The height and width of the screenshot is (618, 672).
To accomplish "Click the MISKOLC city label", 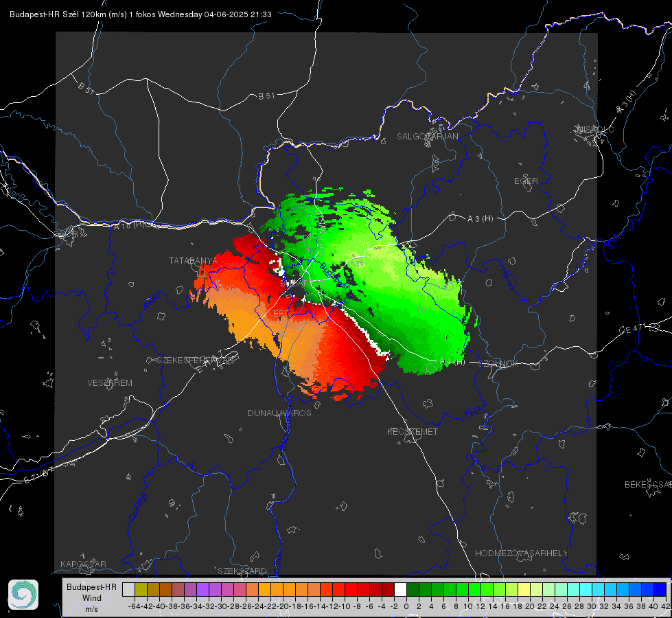I will (x=595, y=129).
